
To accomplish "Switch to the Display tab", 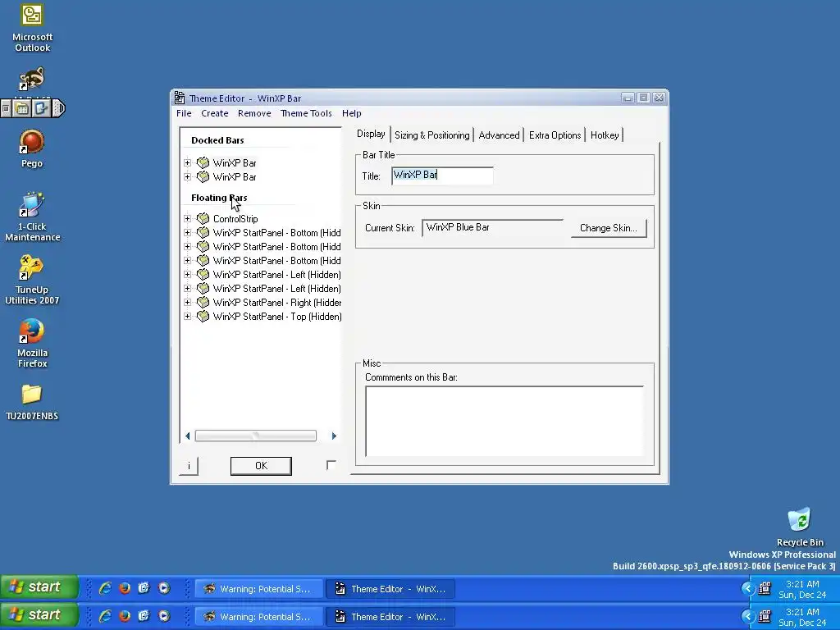I will (371, 134).
